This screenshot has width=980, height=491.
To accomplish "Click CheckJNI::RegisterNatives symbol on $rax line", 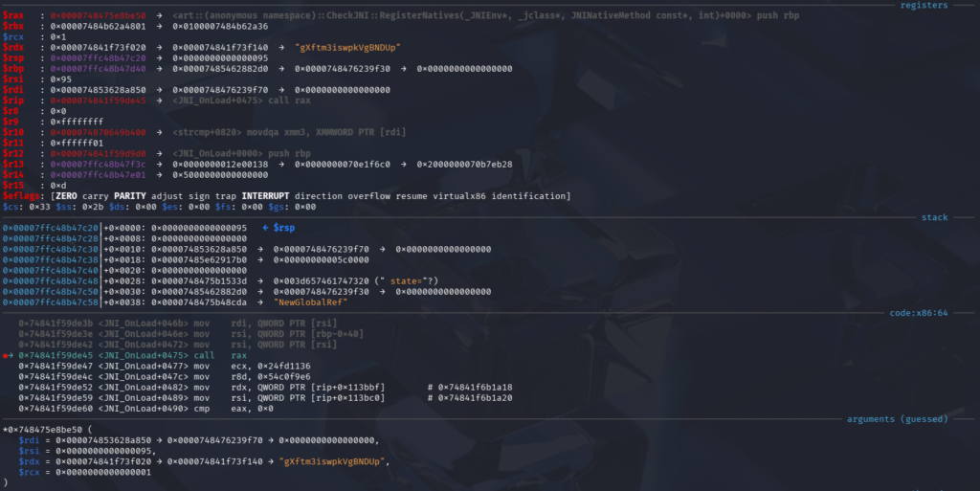I will [x=462, y=15].
